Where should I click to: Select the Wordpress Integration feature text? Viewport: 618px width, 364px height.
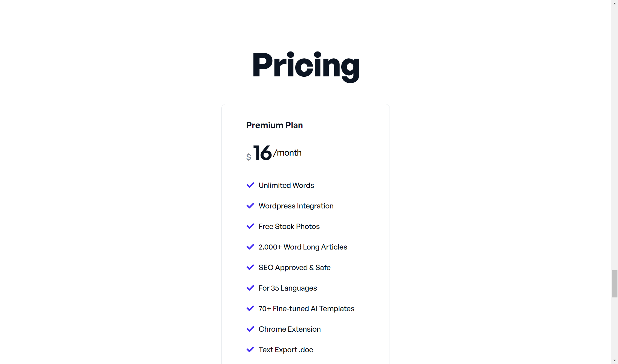(x=296, y=206)
